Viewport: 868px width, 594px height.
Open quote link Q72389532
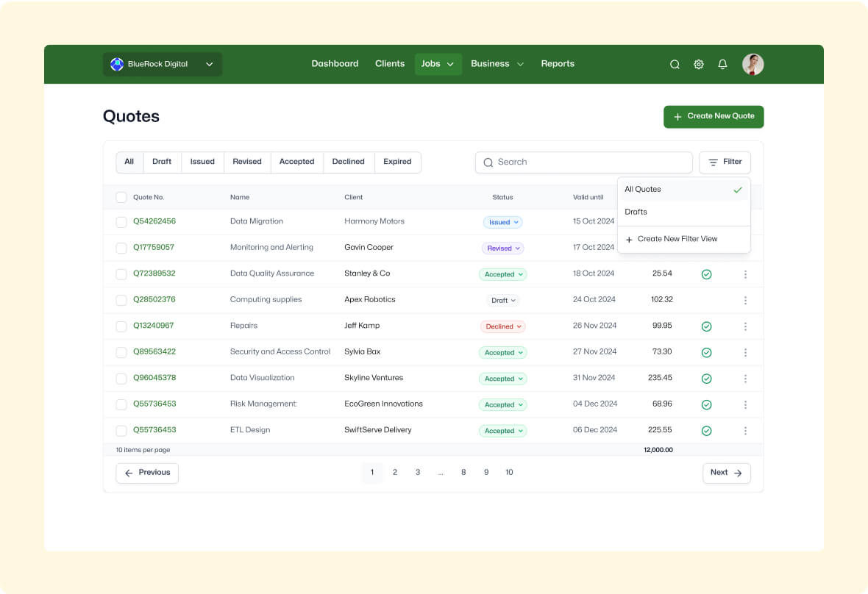[x=154, y=273]
